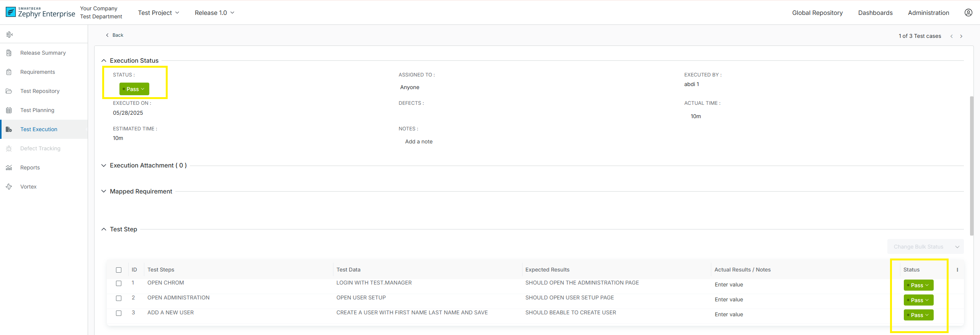Open Reports in sidebar
980x335 pixels.
click(x=30, y=167)
